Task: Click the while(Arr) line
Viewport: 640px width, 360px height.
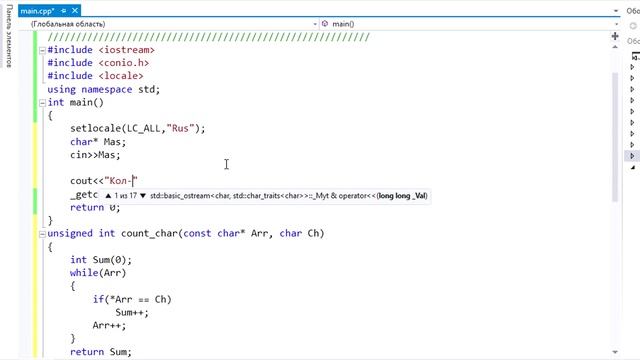Action: click(98, 273)
